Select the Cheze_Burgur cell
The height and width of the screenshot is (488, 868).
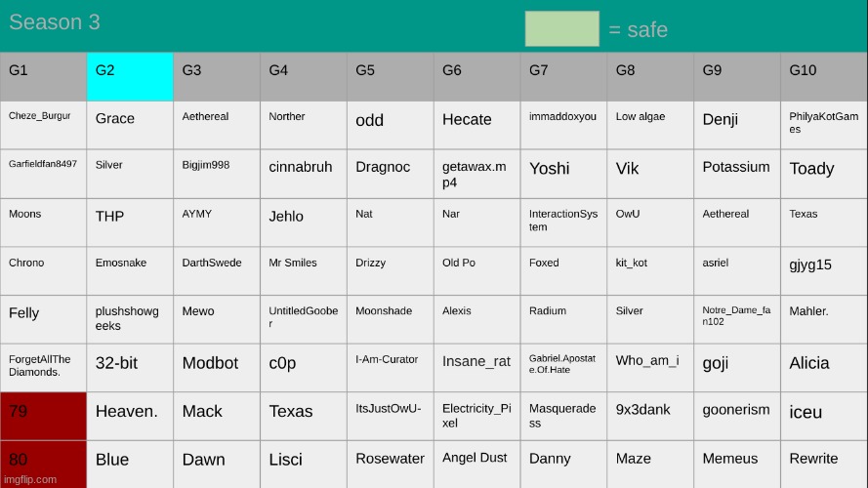tap(43, 125)
